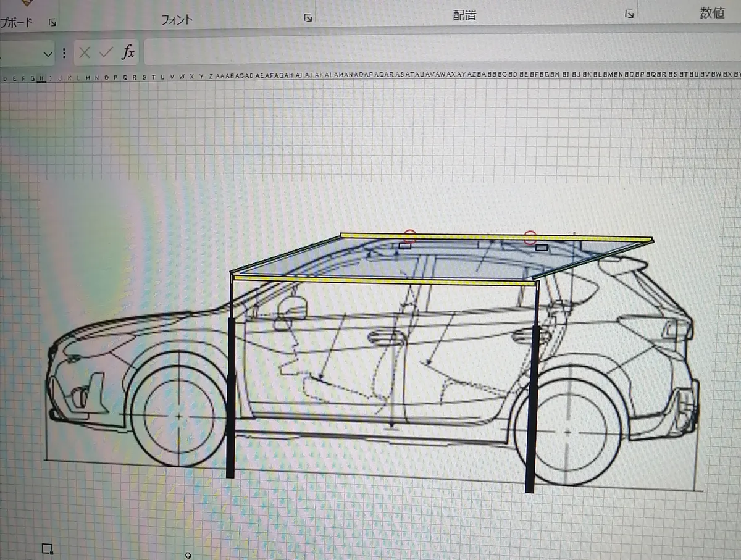This screenshot has height=560, width=741.
Task: Select the lower yellow horizontal bar
Action: [x=383, y=280]
